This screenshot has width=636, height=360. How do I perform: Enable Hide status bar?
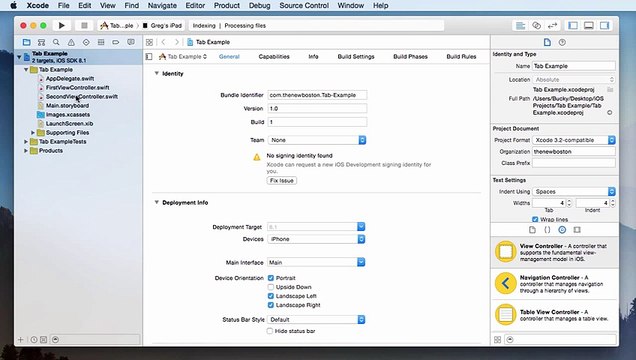click(x=270, y=331)
